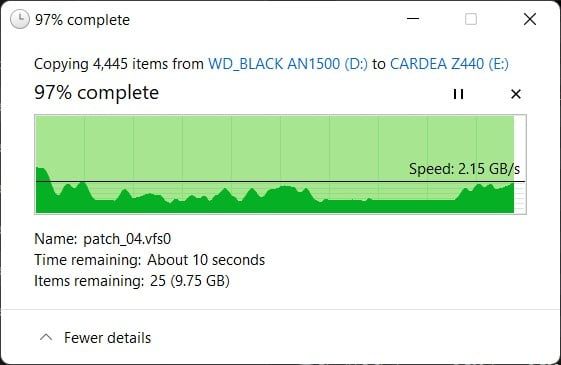The image size is (561, 365).
Task: Select the "Fewer details" label
Action: tap(107, 338)
